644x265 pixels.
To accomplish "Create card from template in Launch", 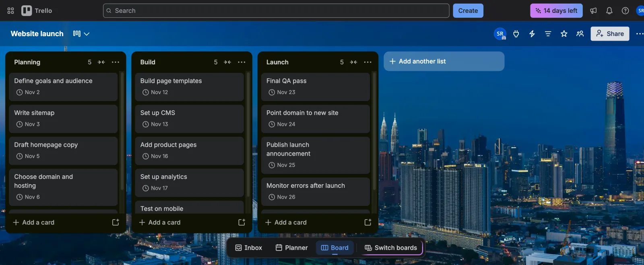I will [367, 222].
